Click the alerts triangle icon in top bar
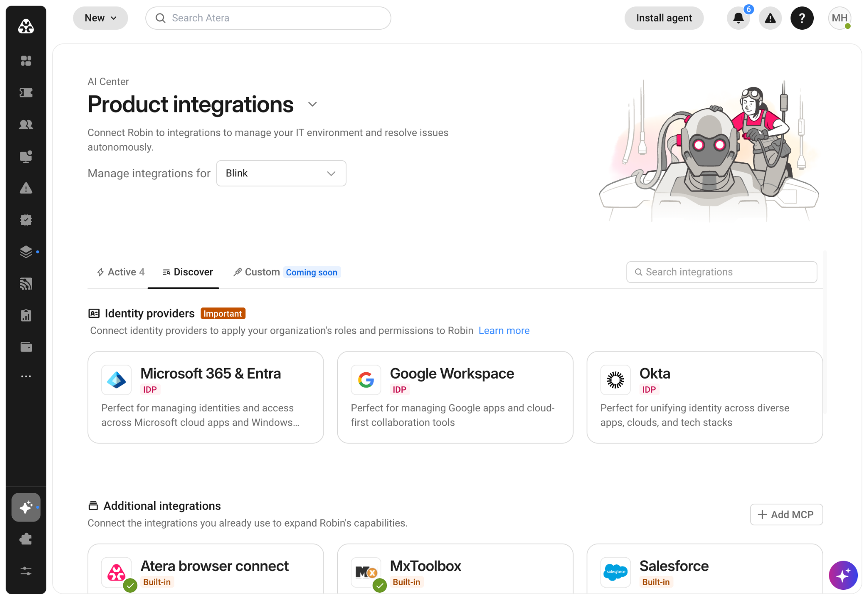 [770, 18]
